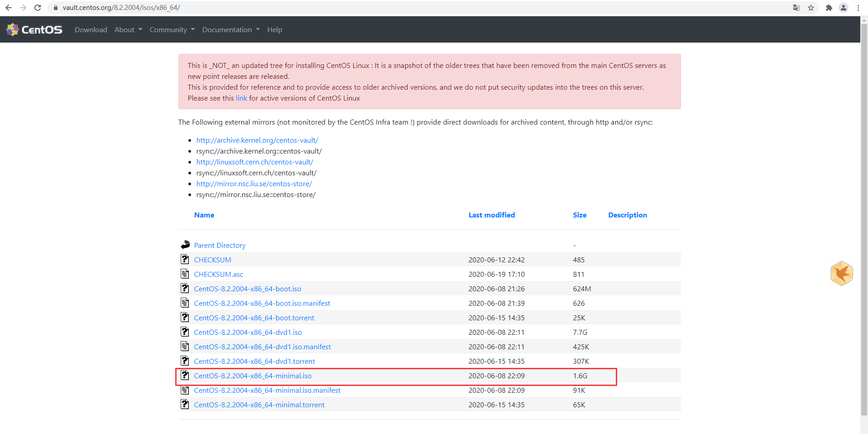This screenshot has width=868, height=434.
Task: Reload the current page
Action: click(x=38, y=8)
